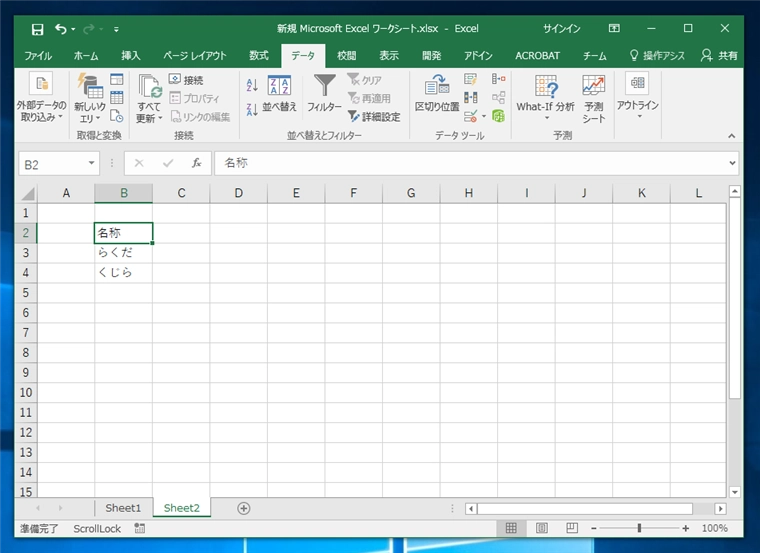Click the Remove Duplicates icon

(471, 97)
